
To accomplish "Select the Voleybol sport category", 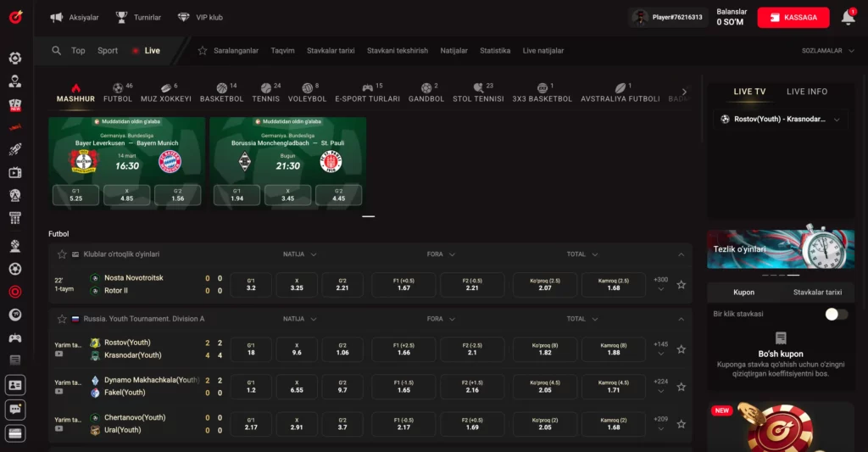I will [307, 92].
